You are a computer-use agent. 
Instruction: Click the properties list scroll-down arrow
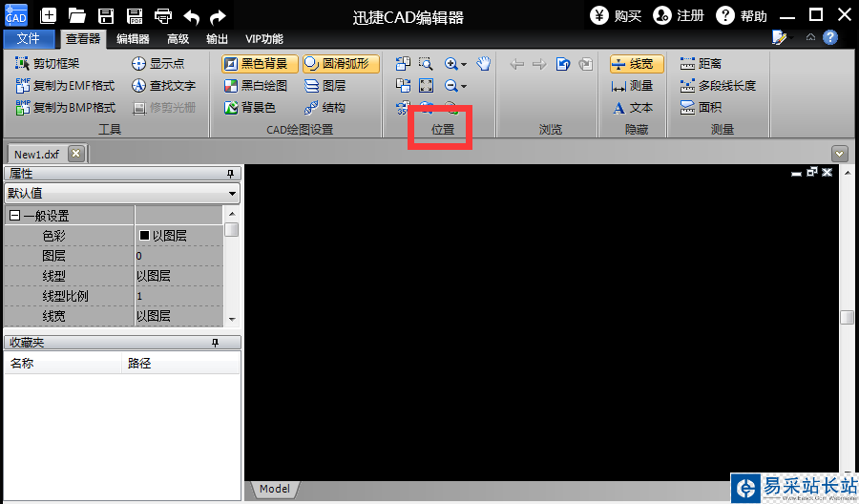point(232,320)
